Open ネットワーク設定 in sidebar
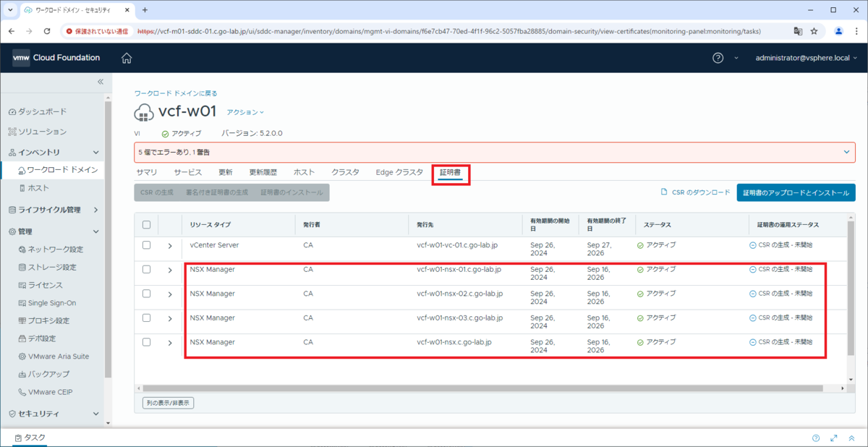The height and width of the screenshot is (447, 868). [50, 249]
